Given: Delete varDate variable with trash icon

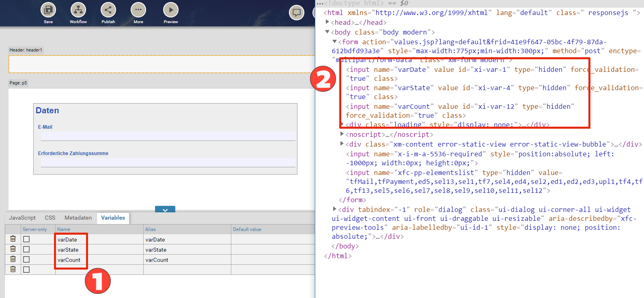Looking at the screenshot, I should coord(13,239).
